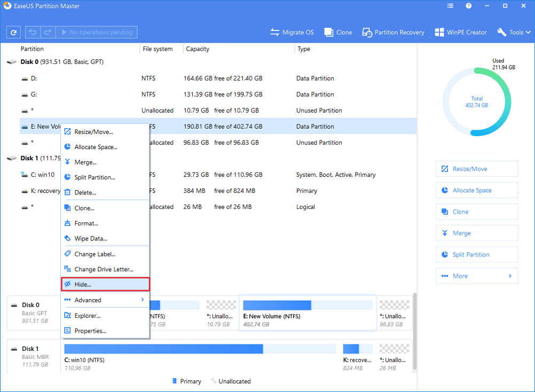Screen dimensions: 535x392
Task: Select the 96.83 GB unallocated block in the disk map
Action: point(394,313)
